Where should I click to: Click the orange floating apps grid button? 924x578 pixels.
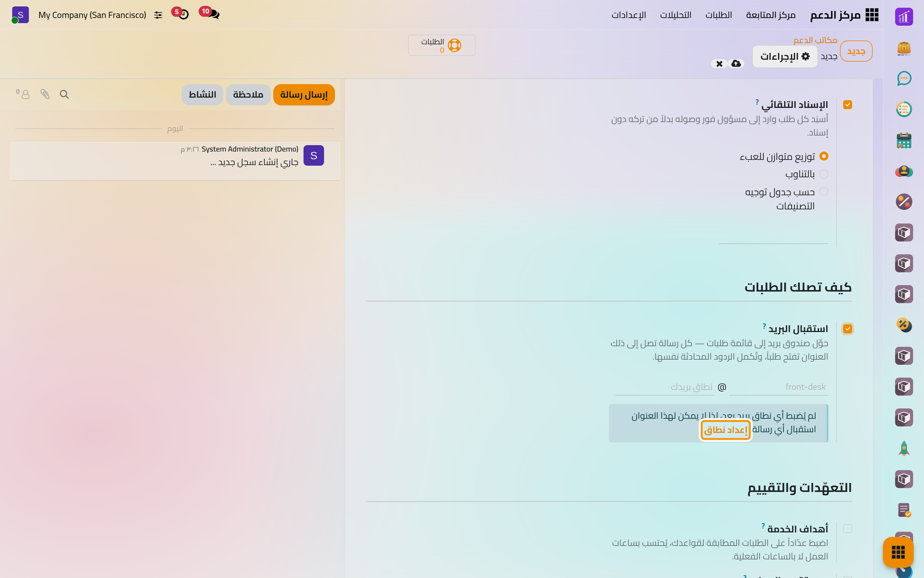pos(898,552)
